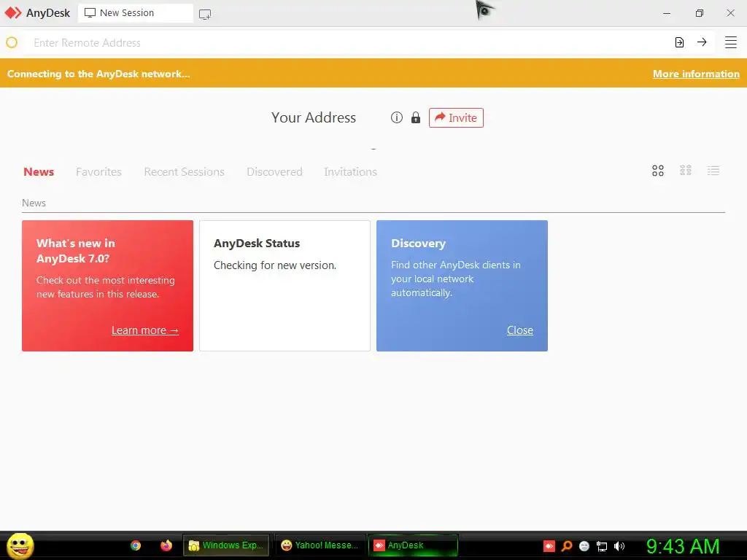Click the "Your Address" label

click(314, 117)
